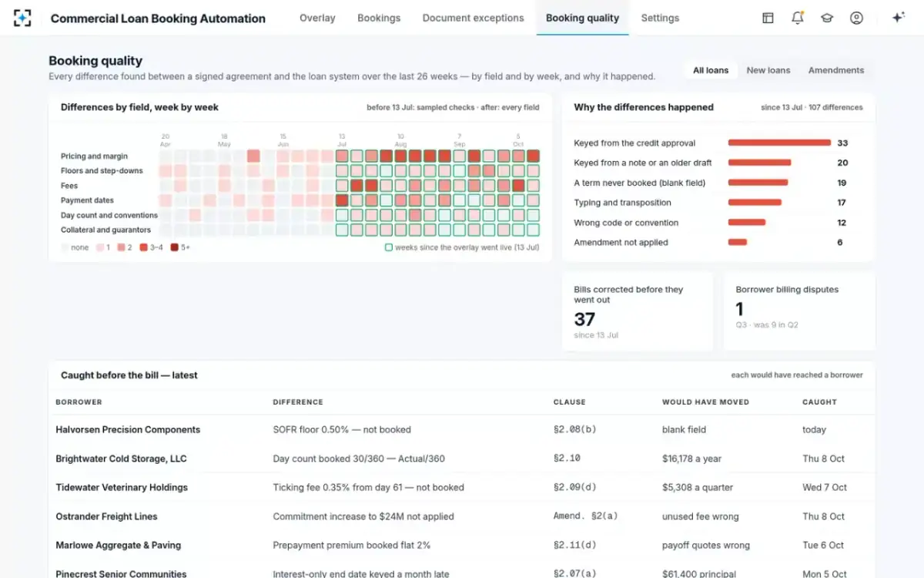Click the '1' legend swatch
This screenshot has width=924, height=578.
pos(100,247)
